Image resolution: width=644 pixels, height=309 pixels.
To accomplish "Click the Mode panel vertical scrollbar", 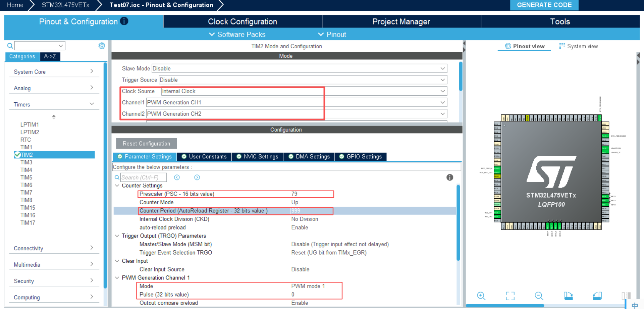I will pyautogui.click(x=461, y=76).
